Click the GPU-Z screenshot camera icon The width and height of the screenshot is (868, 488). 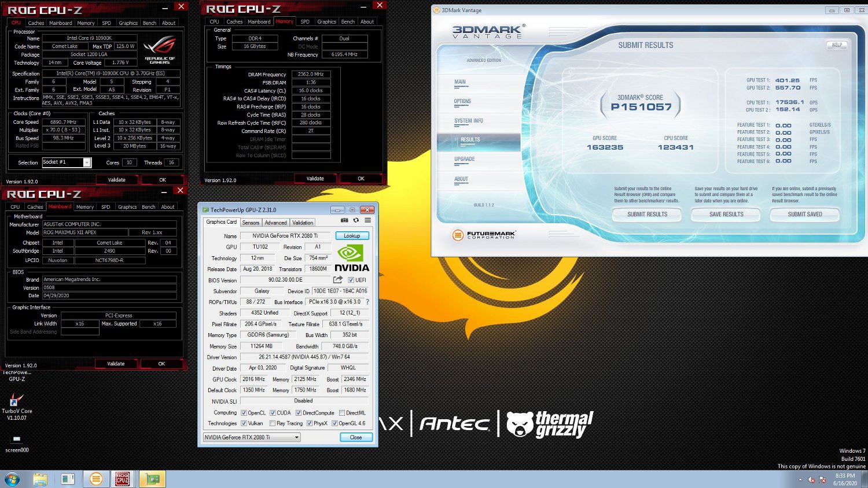click(x=344, y=220)
